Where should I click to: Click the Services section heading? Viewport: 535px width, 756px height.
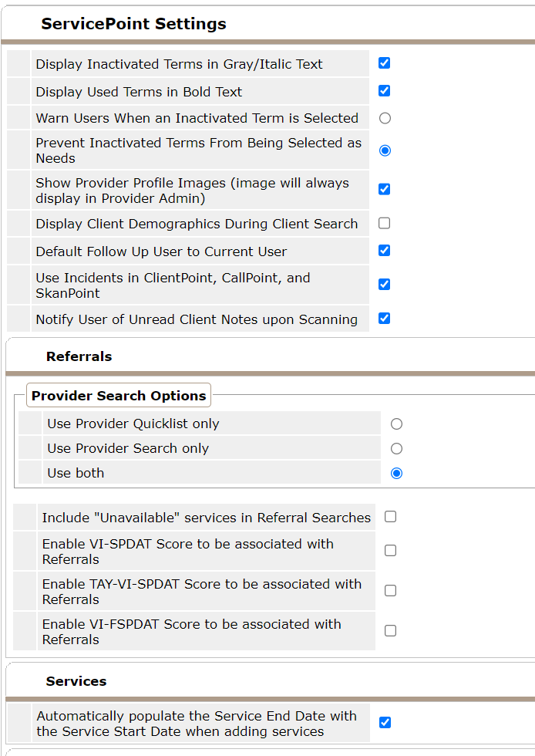76,681
